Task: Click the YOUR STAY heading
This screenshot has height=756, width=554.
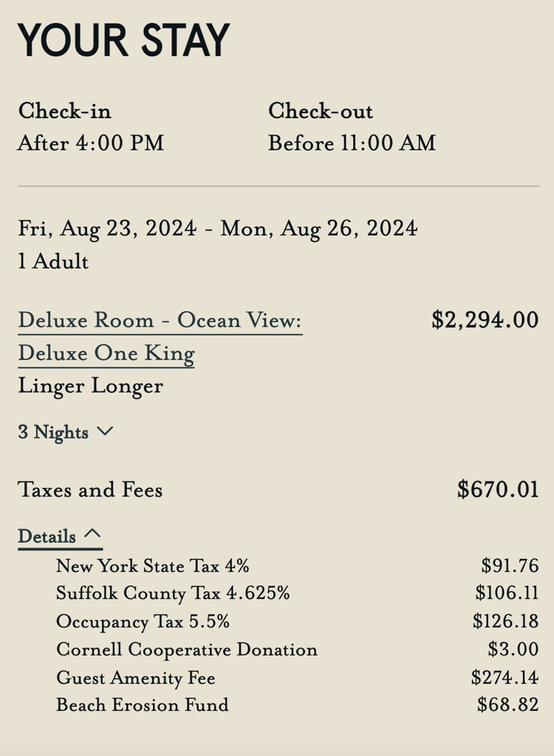Action: 123,40
